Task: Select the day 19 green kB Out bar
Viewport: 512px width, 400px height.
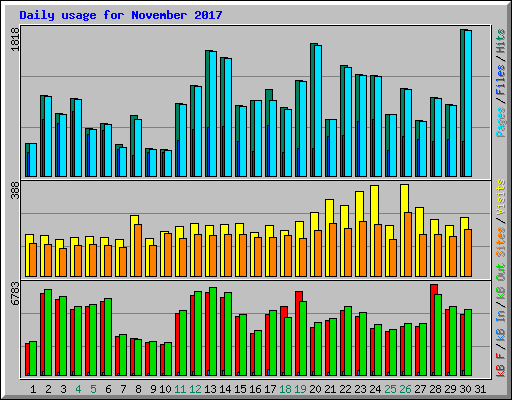Action: pos(303,339)
